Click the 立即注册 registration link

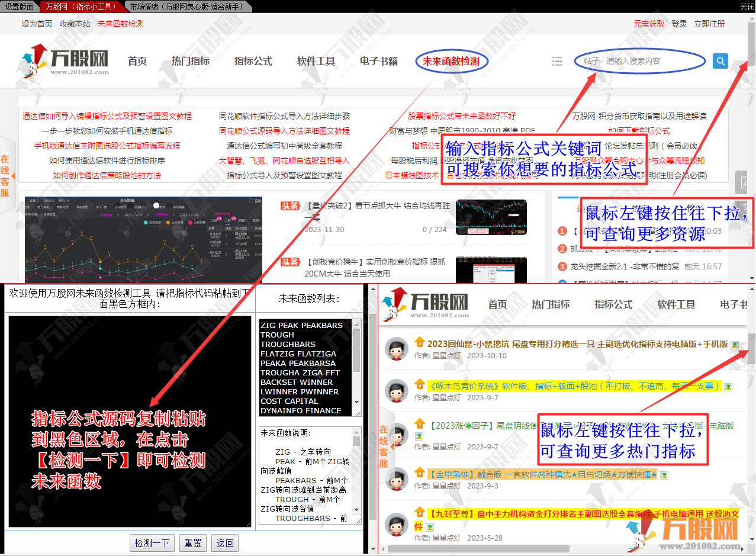pyautogui.click(x=710, y=24)
